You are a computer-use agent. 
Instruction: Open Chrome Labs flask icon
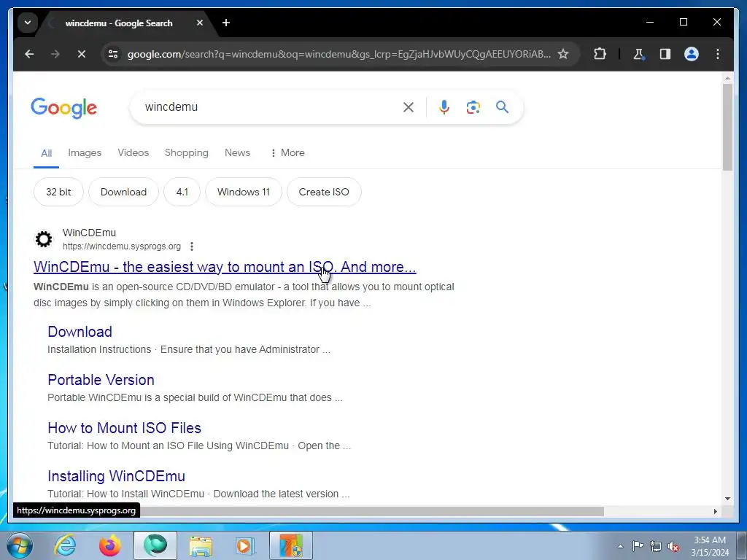[638, 54]
